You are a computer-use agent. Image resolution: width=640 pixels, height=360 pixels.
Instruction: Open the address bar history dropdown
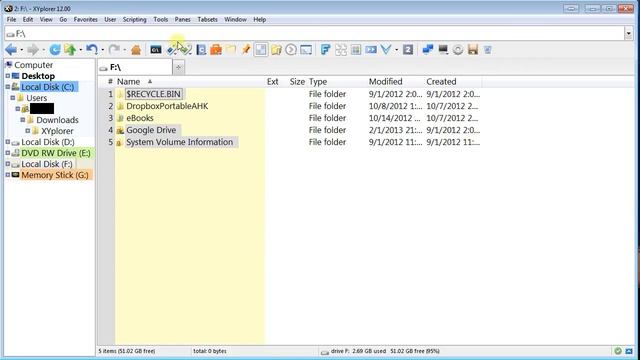coord(629,33)
